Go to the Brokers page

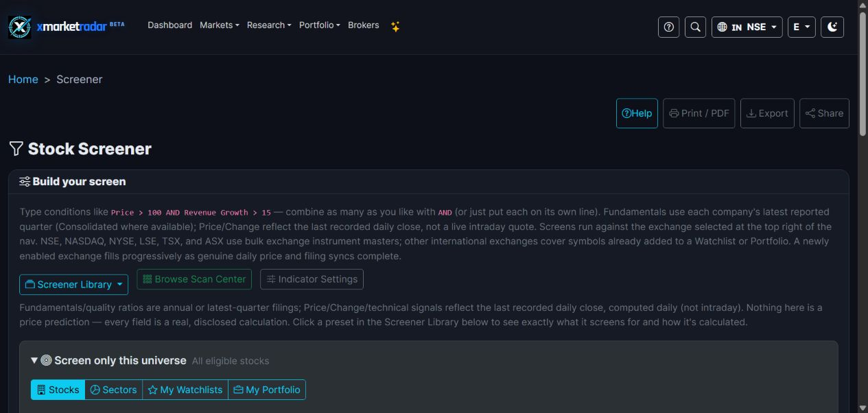tap(364, 25)
